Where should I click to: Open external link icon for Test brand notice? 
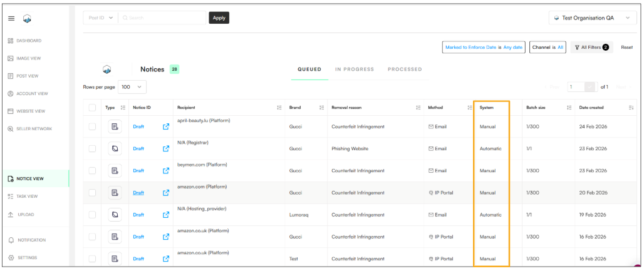click(x=166, y=258)
